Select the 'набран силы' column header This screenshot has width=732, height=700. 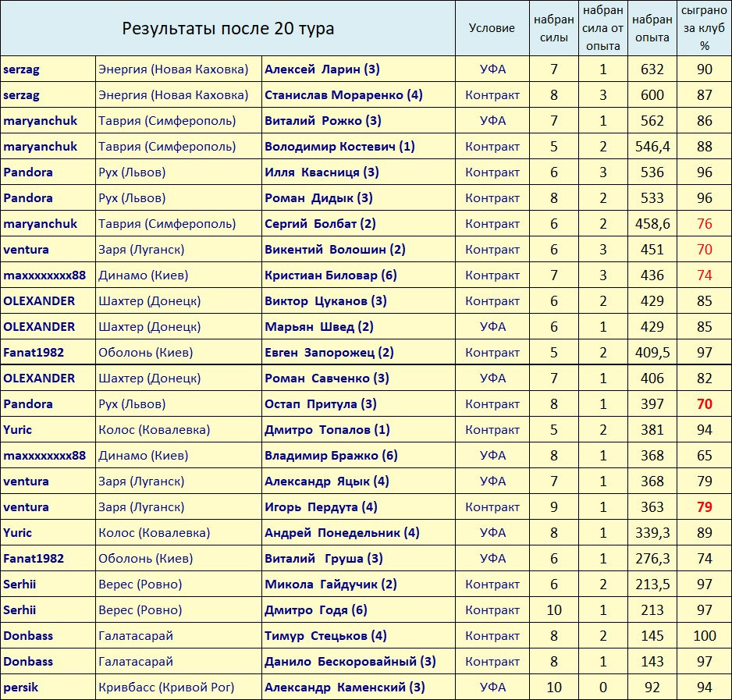pos(553,29)
